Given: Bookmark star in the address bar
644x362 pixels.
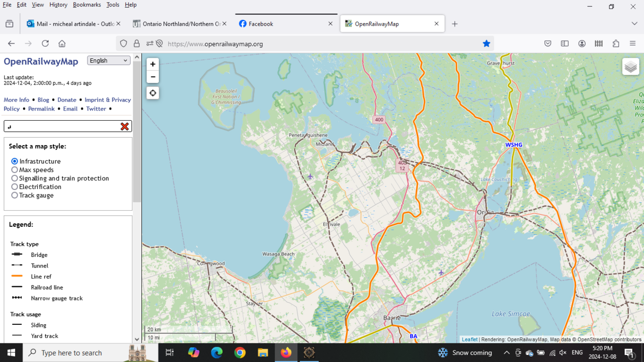Looking at the screenshot, I should click(487, 44).
